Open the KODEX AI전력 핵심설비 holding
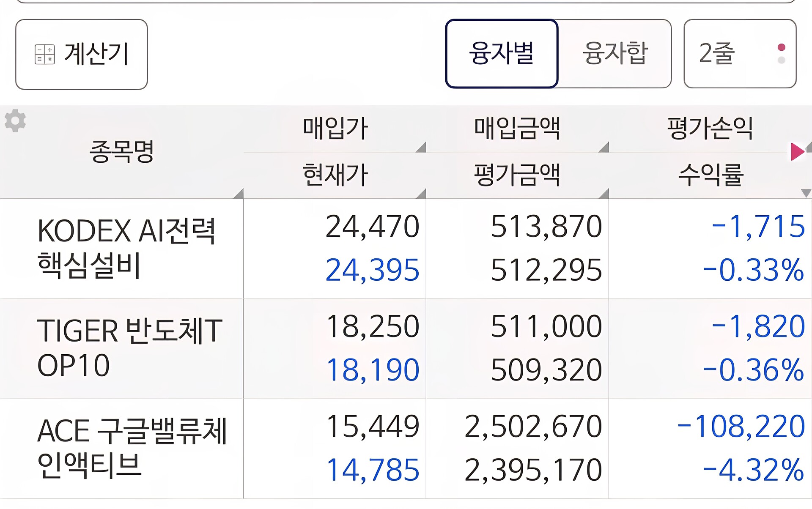This screenshot has height=509, width=812. coord(126,249)
